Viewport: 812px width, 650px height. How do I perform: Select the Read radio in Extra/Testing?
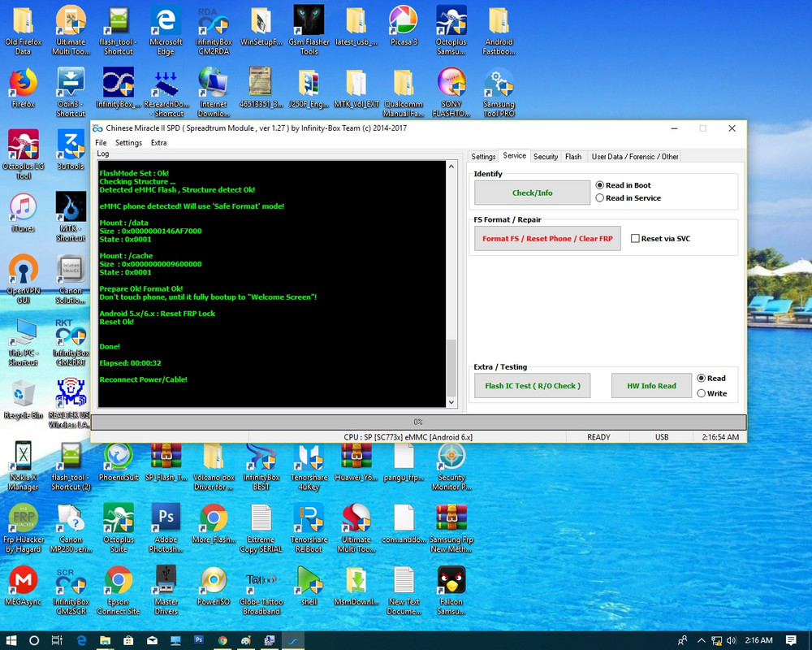pos(702,379)
